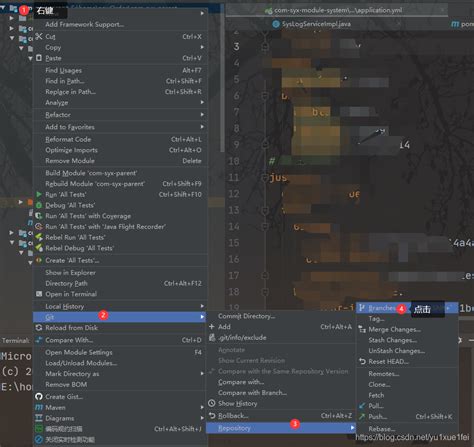
Task: Click green Run 'All Tests' play icon
Action: (39, 194)
